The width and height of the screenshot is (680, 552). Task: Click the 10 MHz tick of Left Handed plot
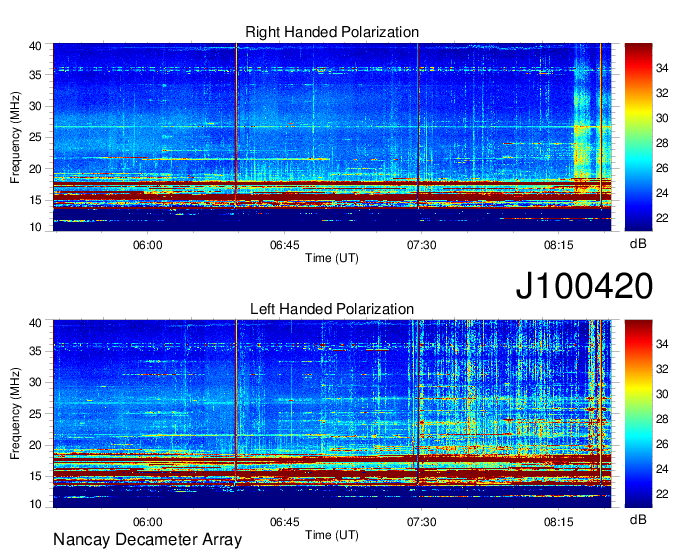pyautogui.click(x=35, y=504)
